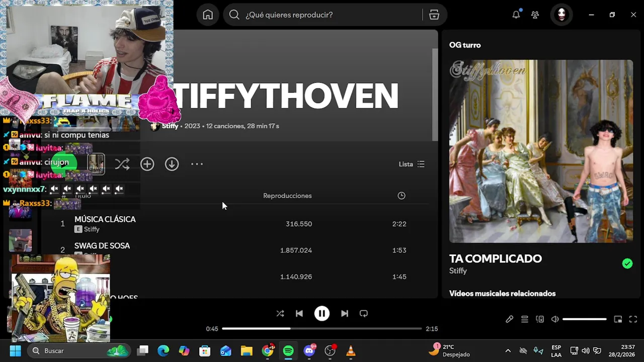Open OBS Studio from taskbar
Screen dimensions: 644x362
(330, 350)
